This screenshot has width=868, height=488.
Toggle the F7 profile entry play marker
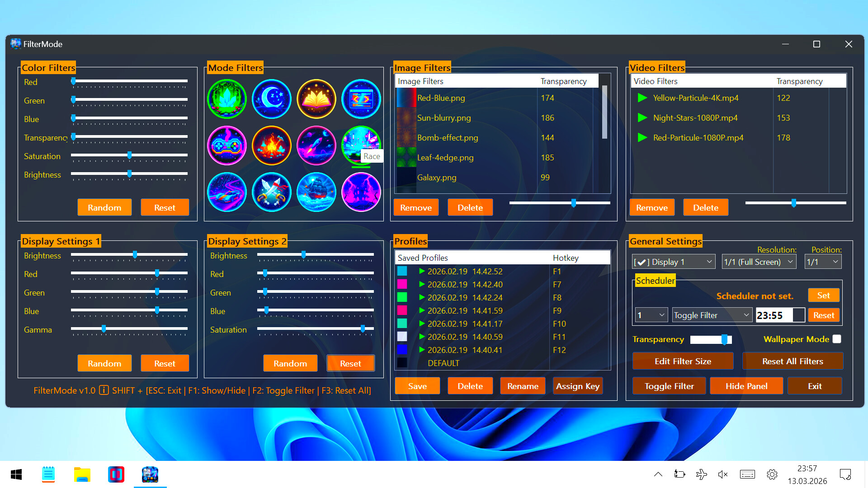pyautogui.click(x=421, y=284)
